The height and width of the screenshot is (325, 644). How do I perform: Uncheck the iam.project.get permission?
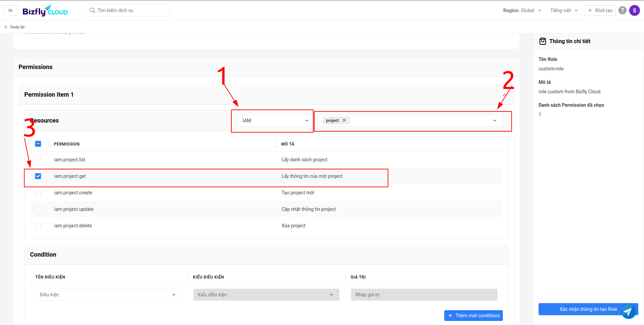[x=38, y=176]
